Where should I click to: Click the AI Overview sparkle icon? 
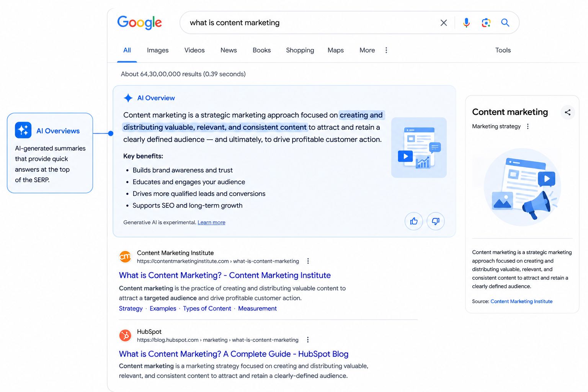128,98
